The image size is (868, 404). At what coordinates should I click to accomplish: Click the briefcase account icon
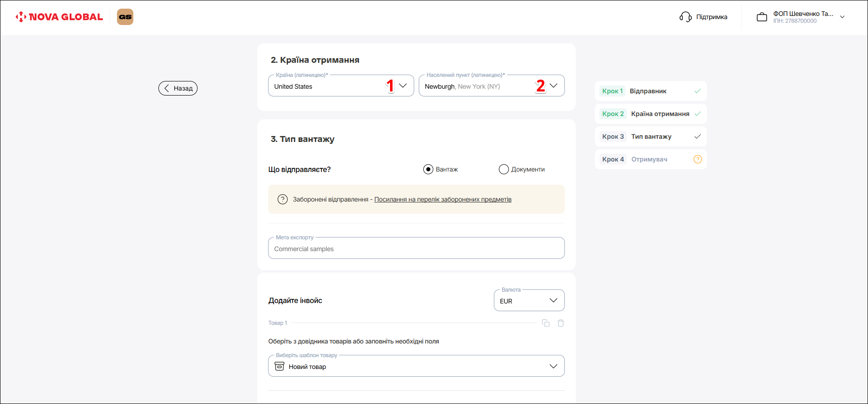[761, 17]
